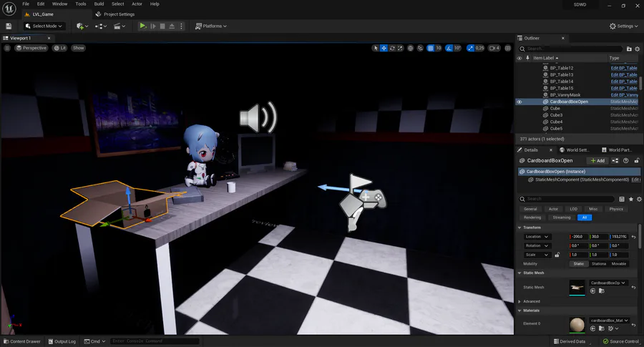The height and width of the screenshot is (347, 644).
Task: Click Edit BP_Table12 link in Outliner
Action: click(624, 68)
